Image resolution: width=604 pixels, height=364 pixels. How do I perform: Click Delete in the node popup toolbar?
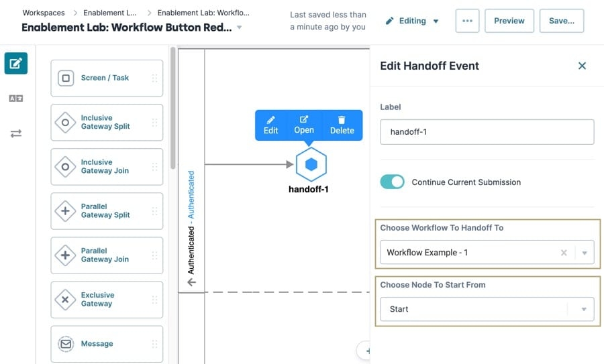coord(342,125)
